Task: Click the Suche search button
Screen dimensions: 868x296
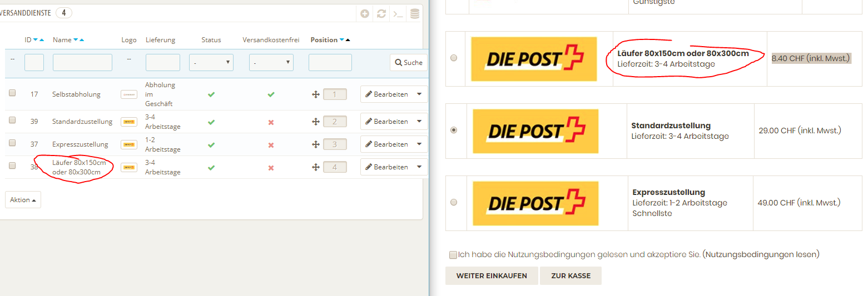Action: click(x=409, y=63)
